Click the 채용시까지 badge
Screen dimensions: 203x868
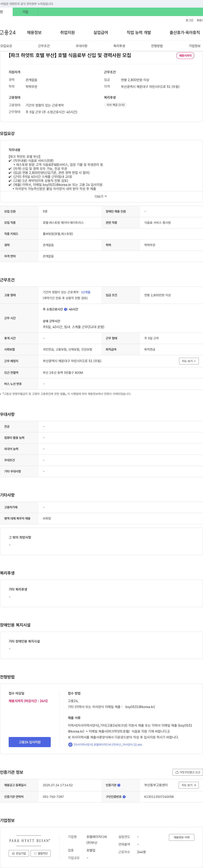click(x=185, y=56)
